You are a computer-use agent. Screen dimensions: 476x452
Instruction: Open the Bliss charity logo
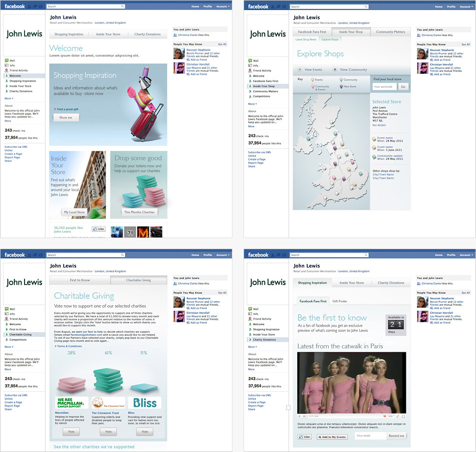pyautogui.click(x=145, y=403)
